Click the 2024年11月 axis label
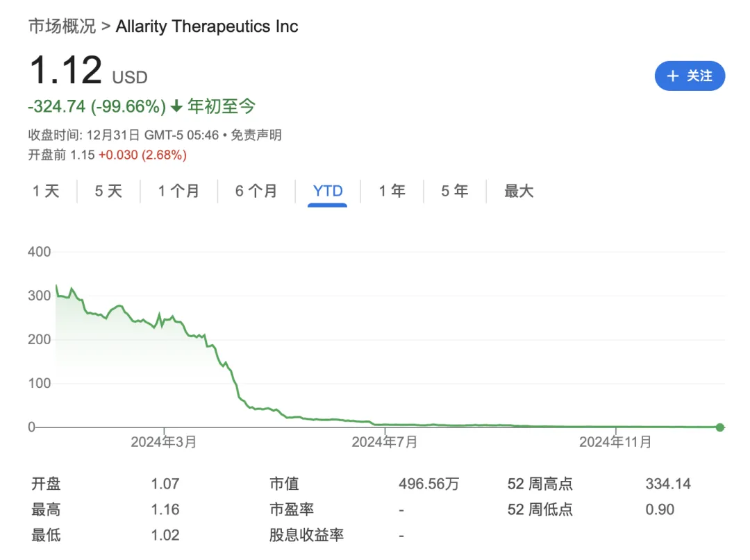Screen dimensions: 750x560 click(x=615, y=442)
